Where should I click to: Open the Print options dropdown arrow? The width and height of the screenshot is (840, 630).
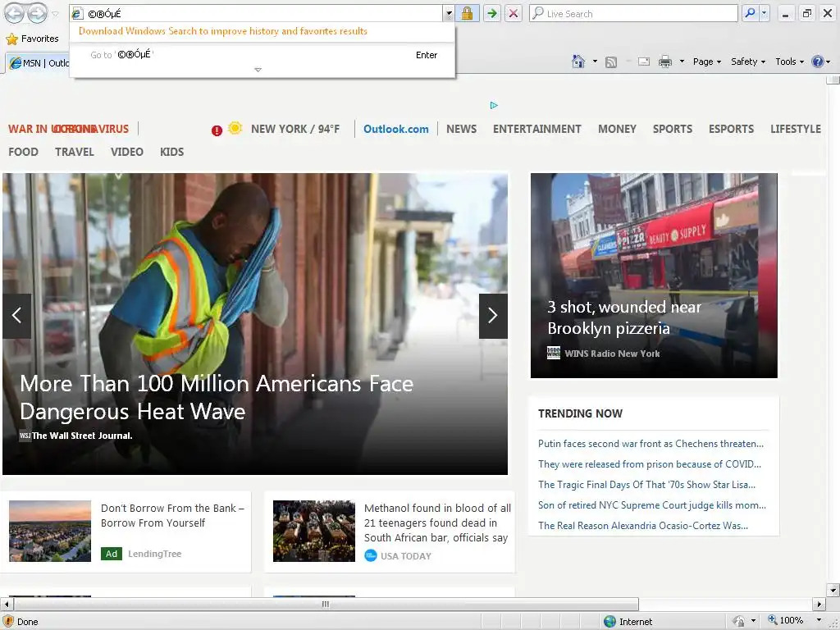(x=682, y=62)
